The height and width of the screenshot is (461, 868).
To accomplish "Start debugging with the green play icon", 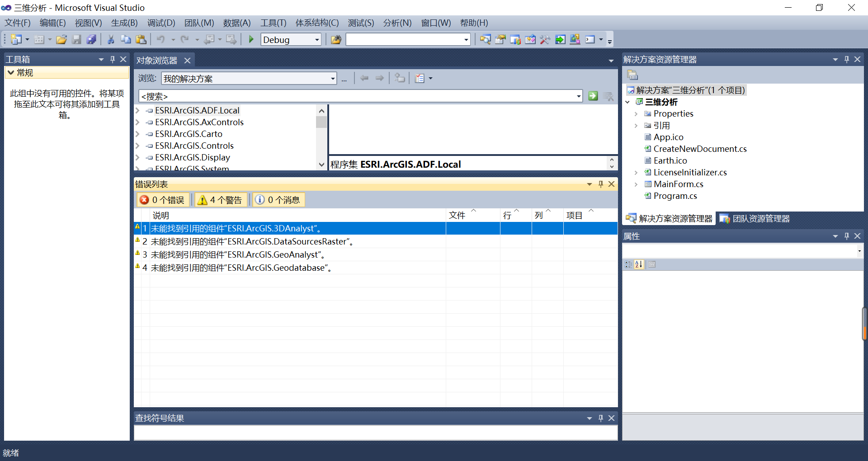I will coord(251,40).
